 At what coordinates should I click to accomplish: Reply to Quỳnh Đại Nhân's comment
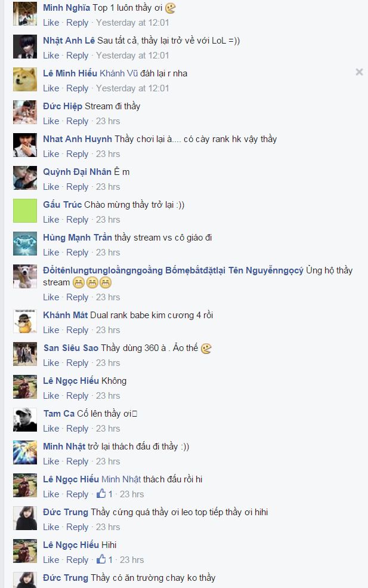(77, 187)
